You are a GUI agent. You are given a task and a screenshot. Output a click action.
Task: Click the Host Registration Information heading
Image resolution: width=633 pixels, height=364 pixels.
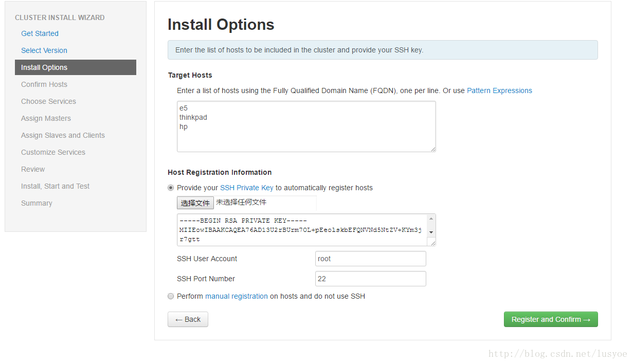[220, 172]
